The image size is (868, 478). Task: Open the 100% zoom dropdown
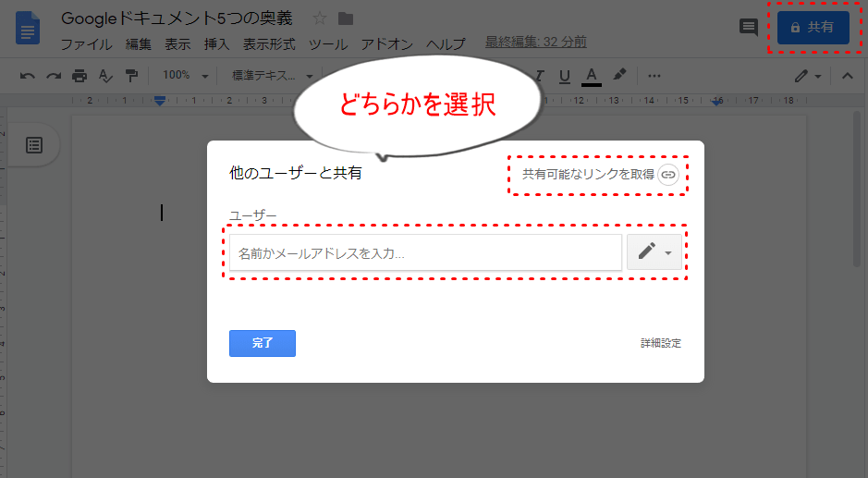click(x=185, y=76)
